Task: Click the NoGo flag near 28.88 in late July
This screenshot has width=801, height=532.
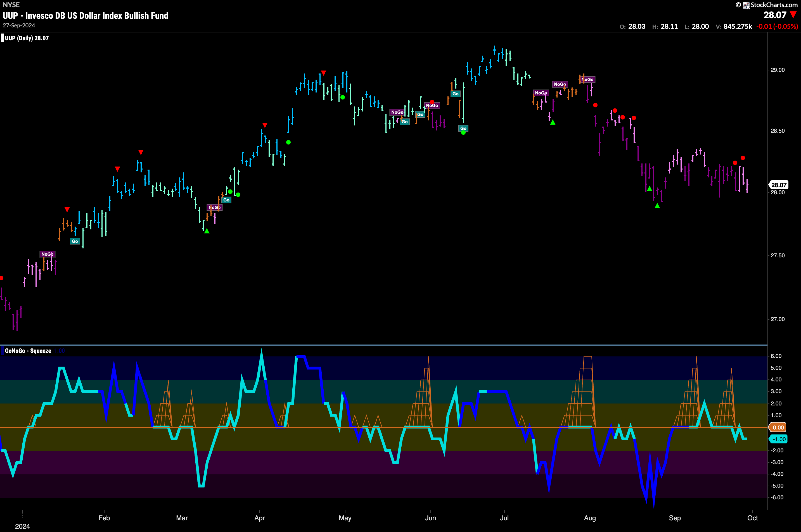Action: tap(560, 84)
